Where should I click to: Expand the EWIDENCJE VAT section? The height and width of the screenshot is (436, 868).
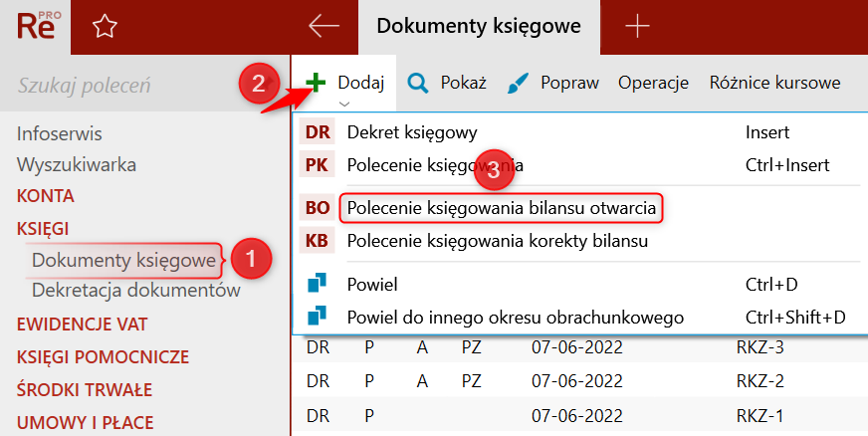82,325
